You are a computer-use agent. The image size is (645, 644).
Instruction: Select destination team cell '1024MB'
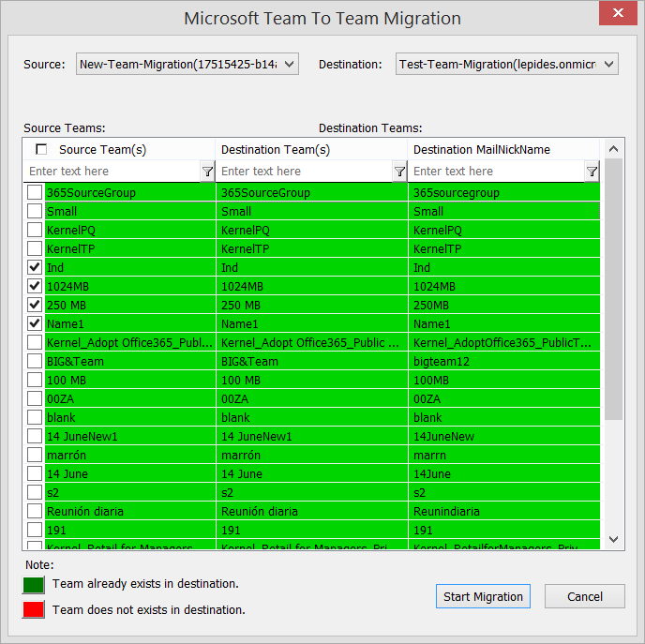[312, 286]
